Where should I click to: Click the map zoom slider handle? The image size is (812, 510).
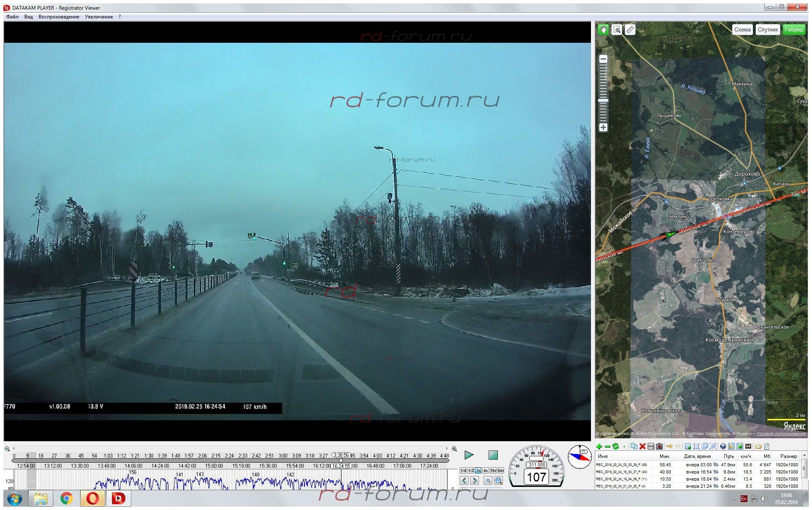coord(603,101)
